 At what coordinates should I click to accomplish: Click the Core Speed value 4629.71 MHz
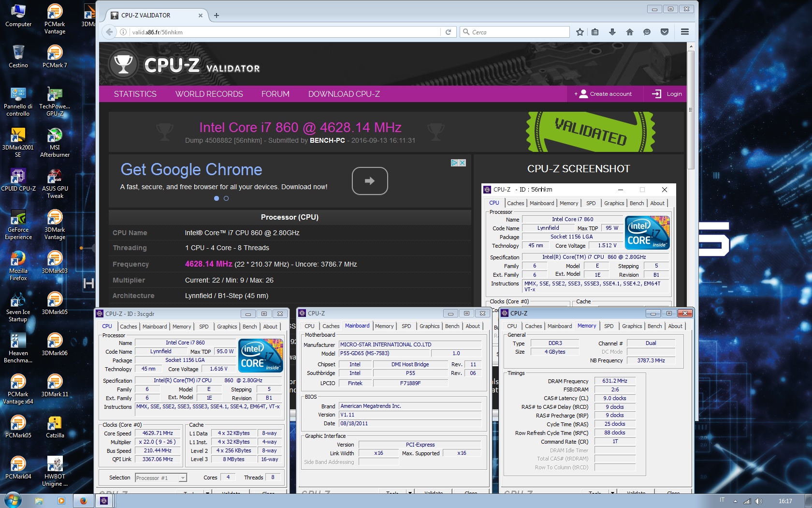tap(158, 433)
